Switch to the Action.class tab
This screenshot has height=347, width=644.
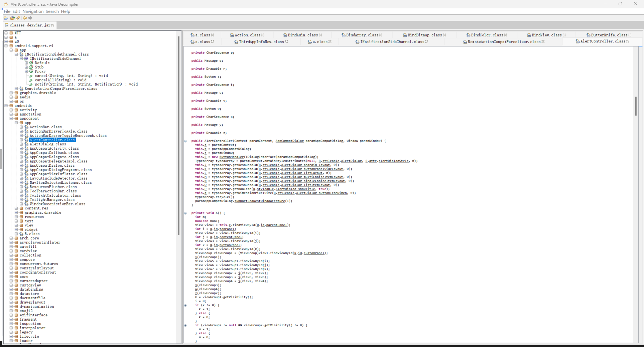(x=247, y=35)
